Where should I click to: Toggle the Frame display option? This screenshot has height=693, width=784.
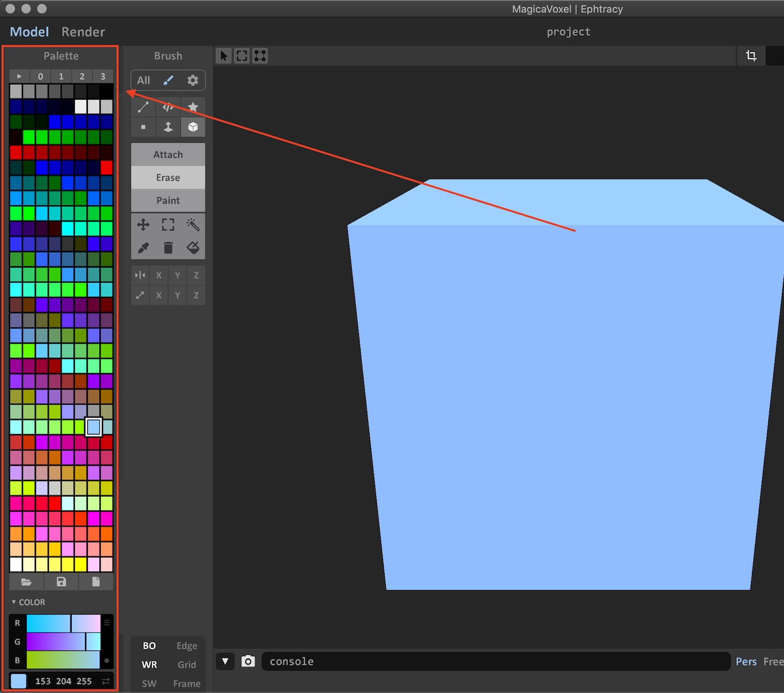coord(186,683)
